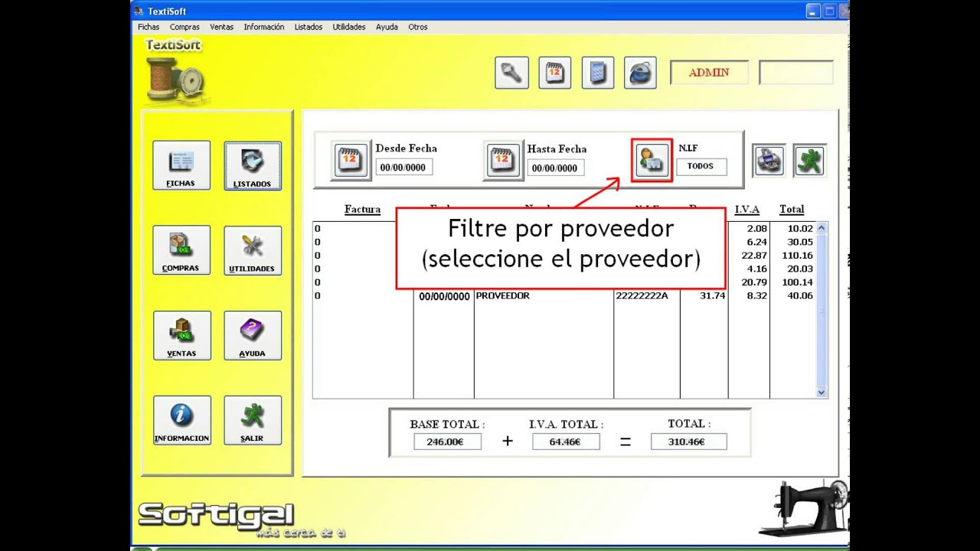This screenshot has height=551, width=980.
Task: Open the Fichas menu
Action: coord(149,27)
